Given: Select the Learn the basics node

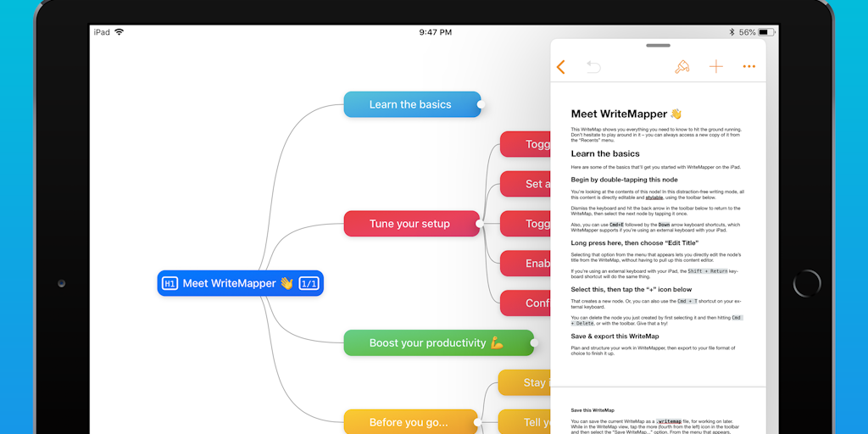Looking at the screenshot, I should (412, 104).
